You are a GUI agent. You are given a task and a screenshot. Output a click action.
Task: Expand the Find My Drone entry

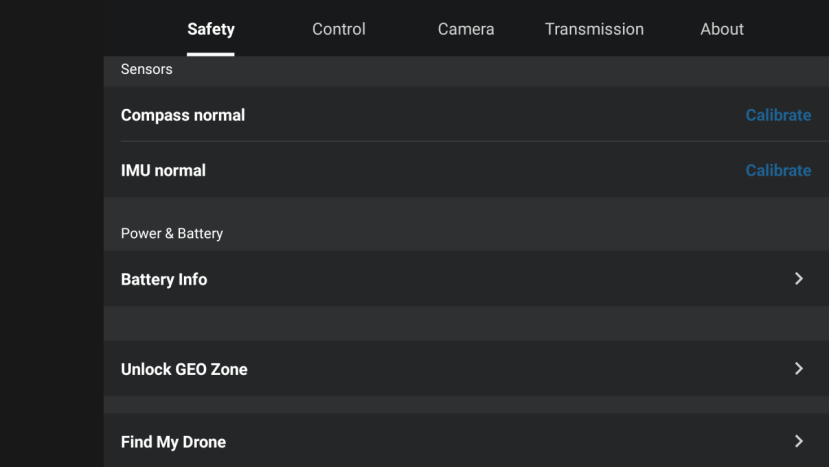pos(173,442)
